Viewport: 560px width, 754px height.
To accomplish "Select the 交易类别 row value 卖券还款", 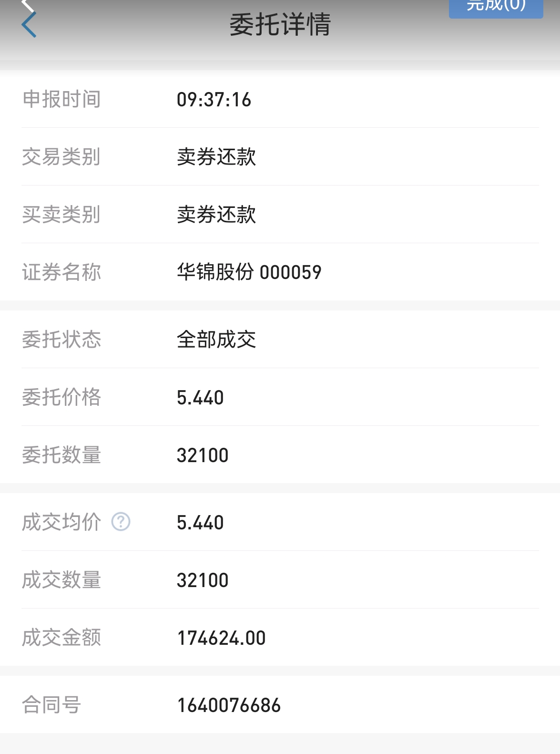I will click(x=216, y=157).
